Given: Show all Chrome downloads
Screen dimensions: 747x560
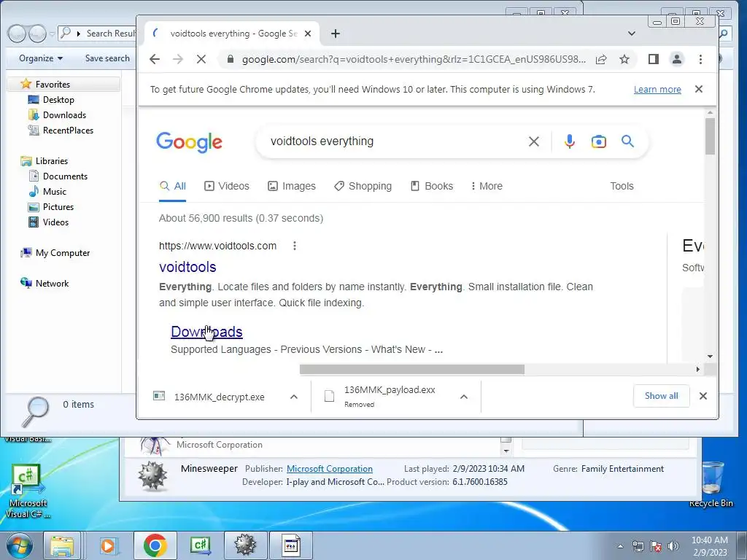Looking at the screenshot, I should click(x=661, y=396).
